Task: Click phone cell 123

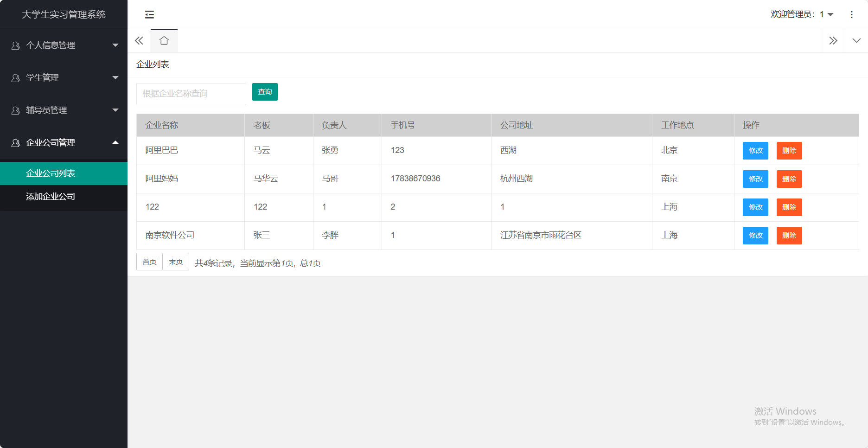Action: pos(436,151)
